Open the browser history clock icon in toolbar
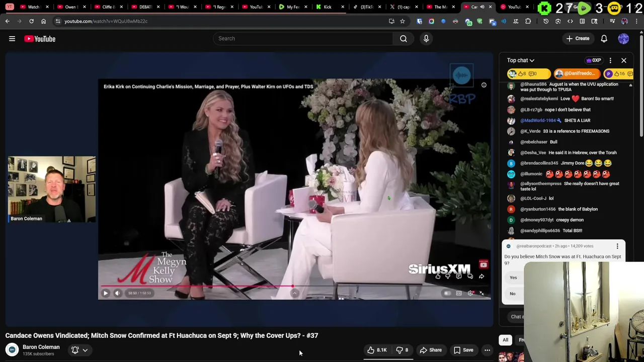The height and width of the screenshot is (362, 644). pyautogui.click(x=546, y=21)
